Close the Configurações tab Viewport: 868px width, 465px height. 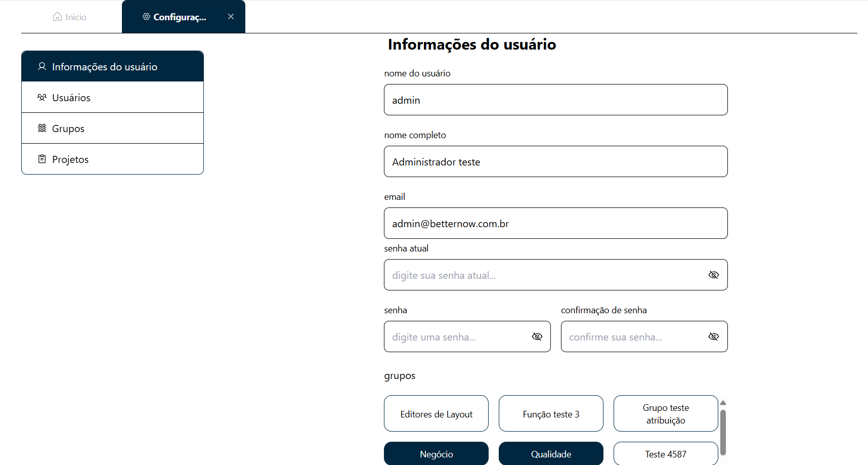tap(231, 16)
